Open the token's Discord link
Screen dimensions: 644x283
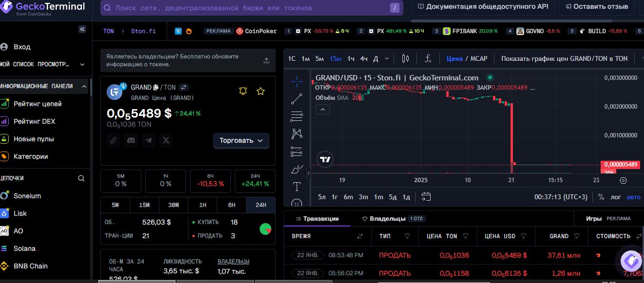click(131, 140)
